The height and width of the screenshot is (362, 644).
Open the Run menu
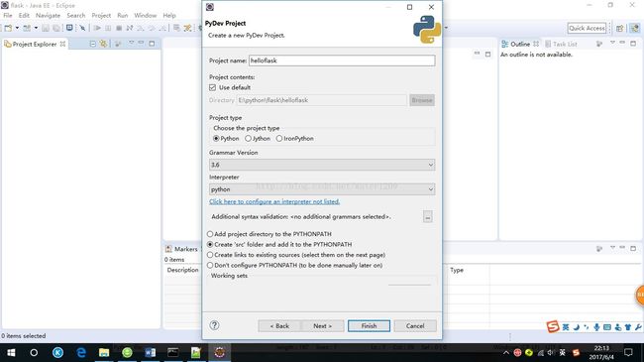tap(123, 15)
